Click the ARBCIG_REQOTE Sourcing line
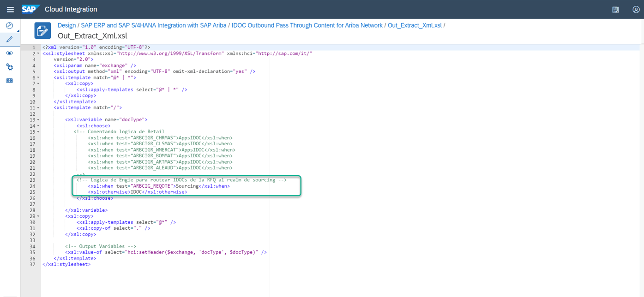 coord(159,186)
